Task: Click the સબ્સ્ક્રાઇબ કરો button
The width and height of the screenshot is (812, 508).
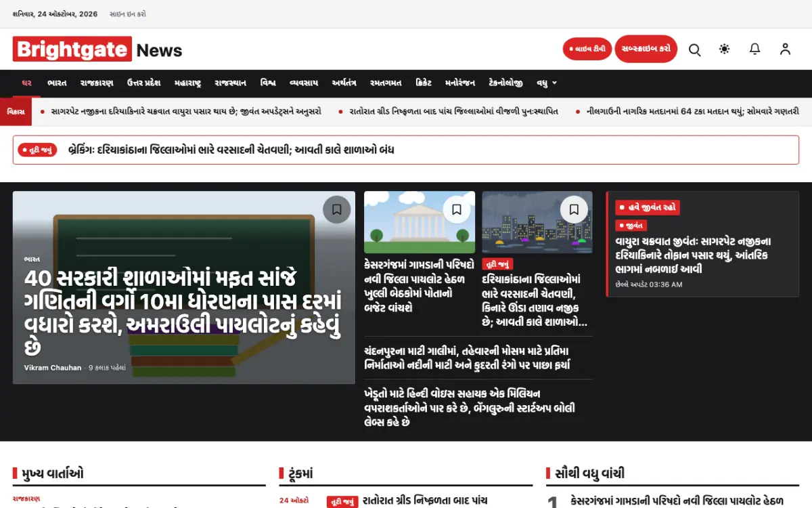Action: click(x=646, y=49)
